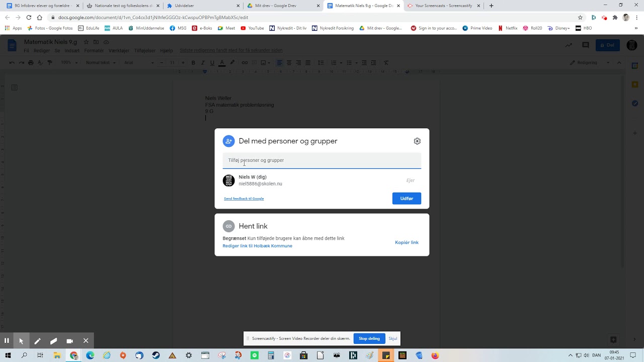This screenshot has width=644, height=362.
Task: Click Stop deling button
Action: [369, 338]
